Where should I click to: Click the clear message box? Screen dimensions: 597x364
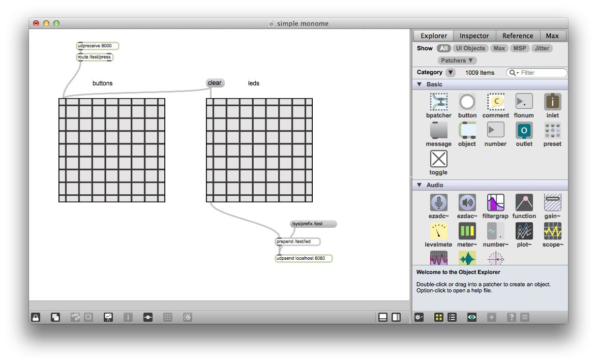coord(214,82)
